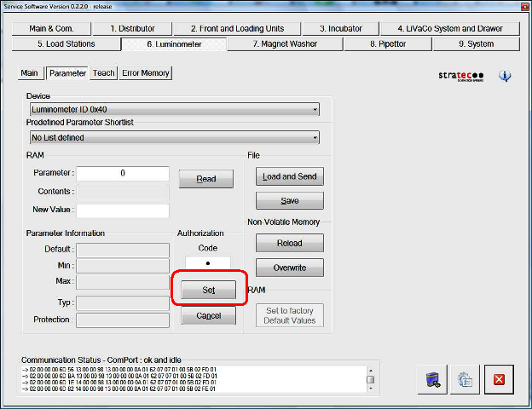Open the 8. Pipettor tab
Image resolution: width=532 pixels, height=409 pixels.
387,43
